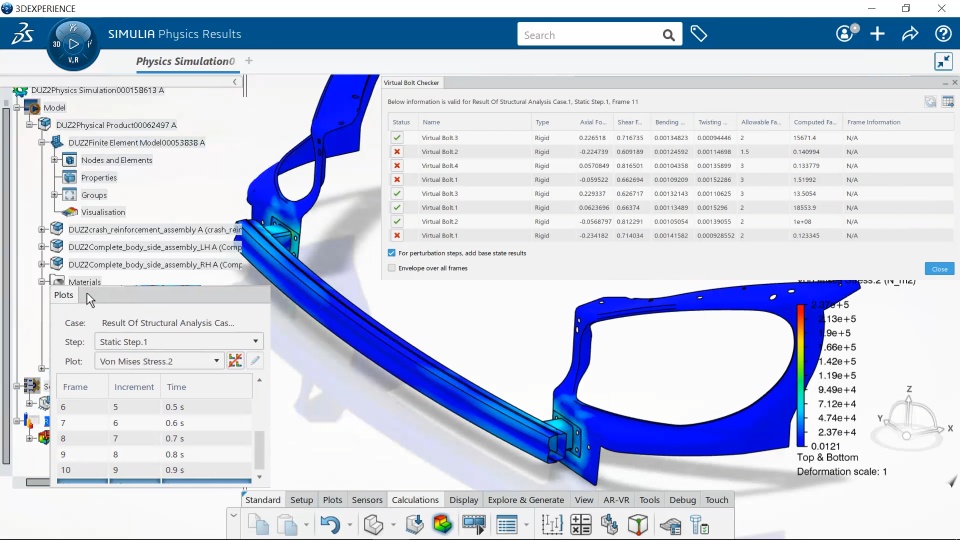
Task: Collapse DUZ2Finite Element Model node
Action: (42, 143)
